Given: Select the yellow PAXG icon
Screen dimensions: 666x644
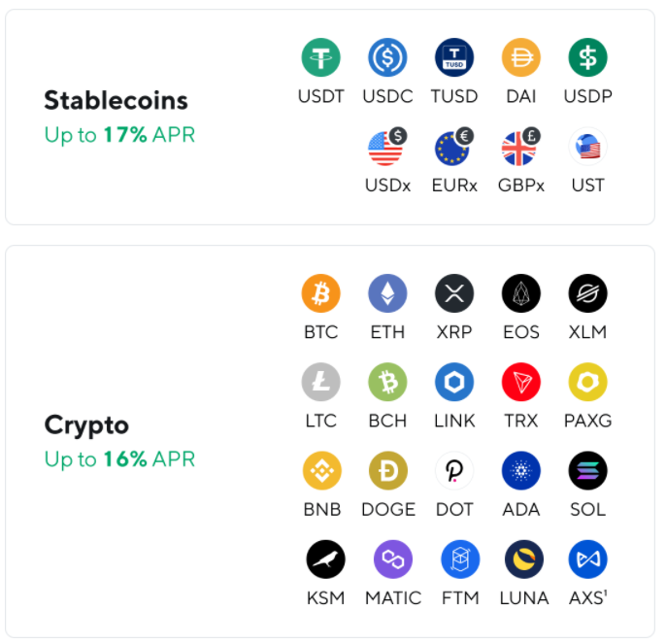Looking at the screenshot, I should pos(587,382).
